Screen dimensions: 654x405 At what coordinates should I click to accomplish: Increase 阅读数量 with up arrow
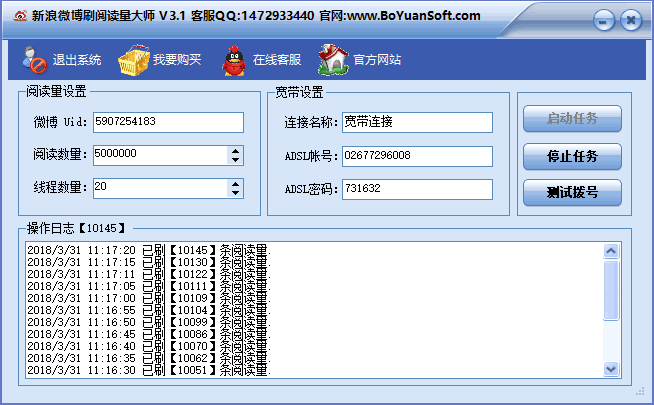pos(235,151)
